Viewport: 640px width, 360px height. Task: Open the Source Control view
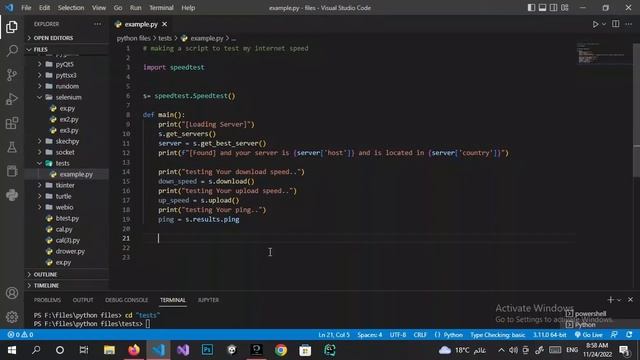click(x=12, y=75)
